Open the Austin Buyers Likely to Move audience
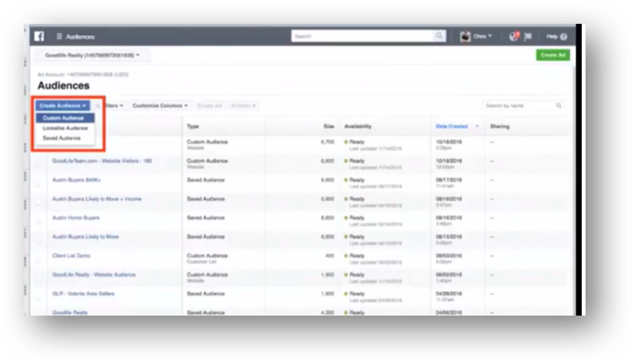Screen dimensions: 634x364 86,237
